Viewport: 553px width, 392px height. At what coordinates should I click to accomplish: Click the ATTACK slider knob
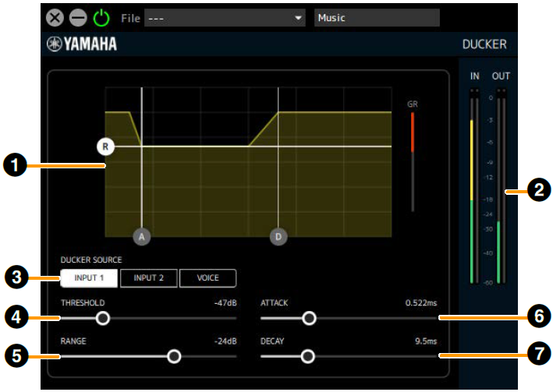coord(309,318)
